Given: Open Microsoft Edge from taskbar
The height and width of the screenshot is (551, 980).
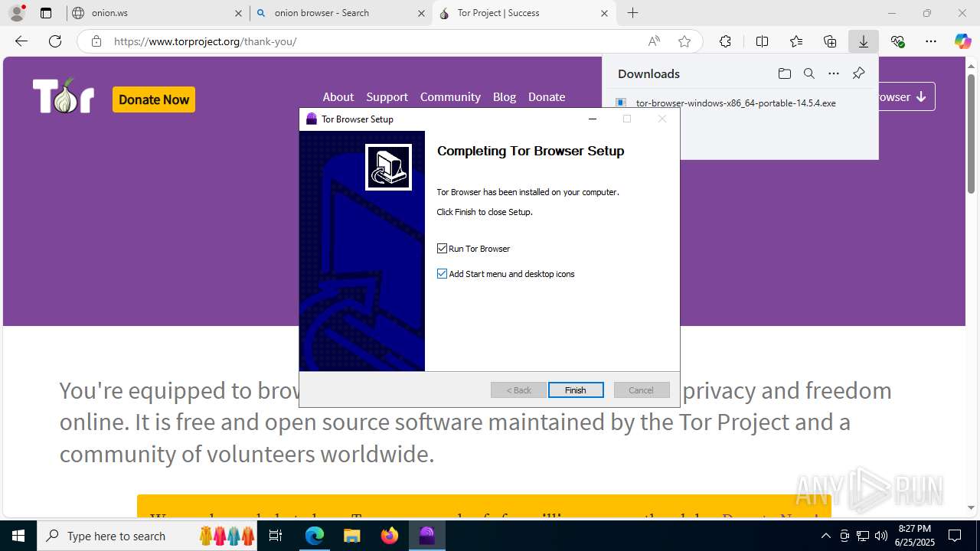Looking at the screenshot, I should [x=315, y=536].
